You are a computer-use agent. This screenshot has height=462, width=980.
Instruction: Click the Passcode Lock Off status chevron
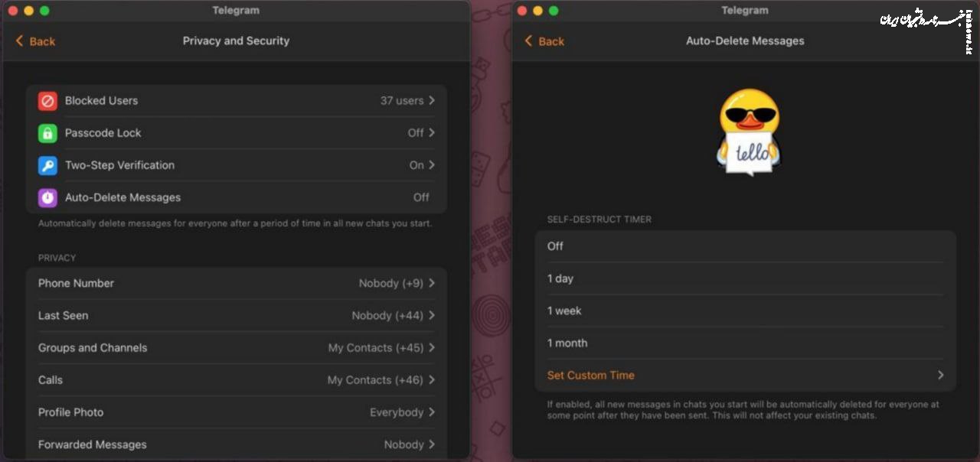(432, 133)
